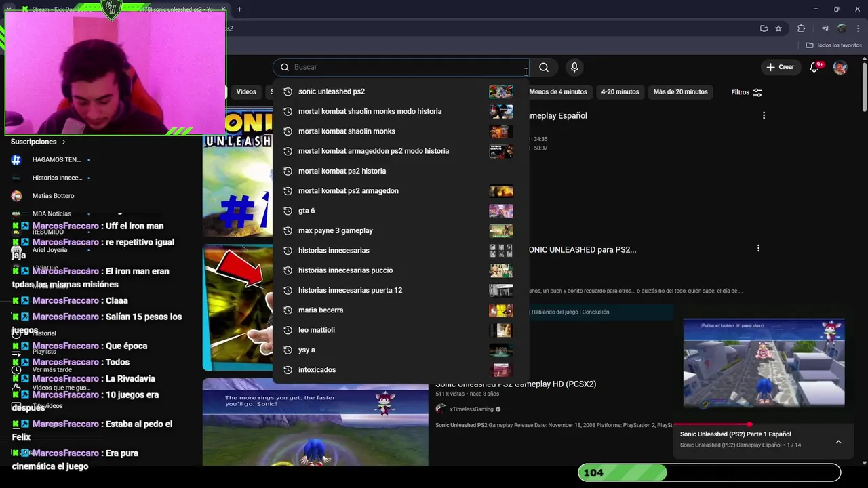The height and width of the screenshot is (488, 868).
Task: Click thumbnail of 'mortal kombat shaolin monks' suggestion
Action: [501, 131]
